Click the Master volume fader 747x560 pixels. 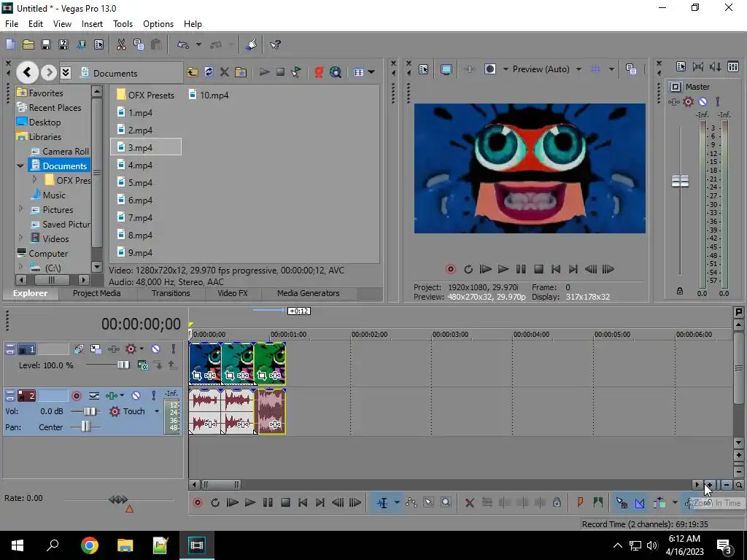pos(680,181)
